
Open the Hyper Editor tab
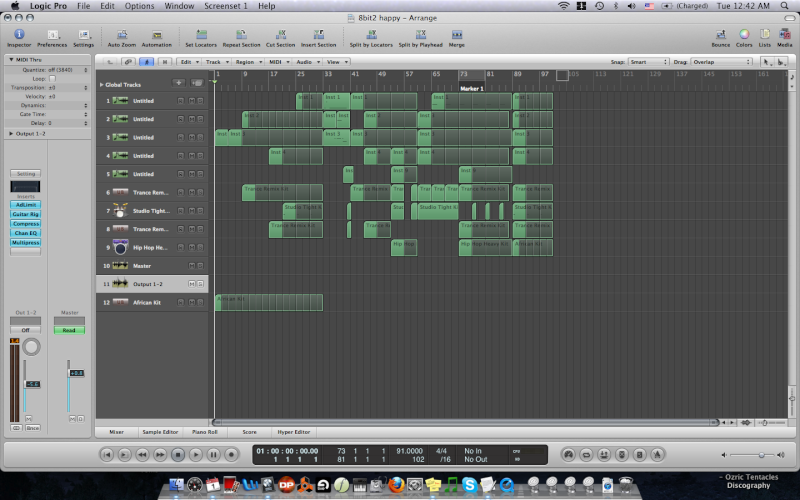pos(294,432)
